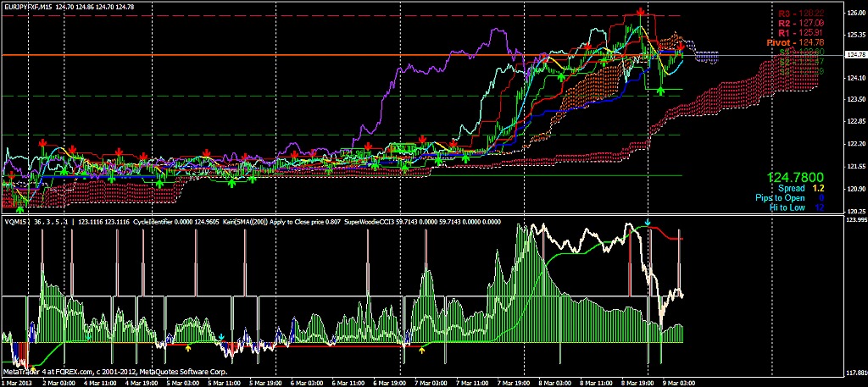Image resolution: width=868 pixels, height=387 pixels.
Task: Click the leftmost red down arrow in the price chart
Action: coord(9,175)
